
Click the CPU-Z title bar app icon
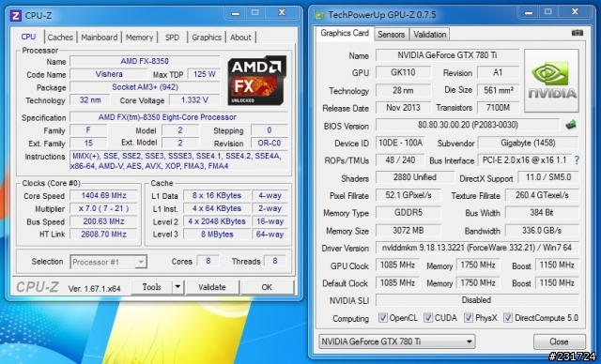16,16
